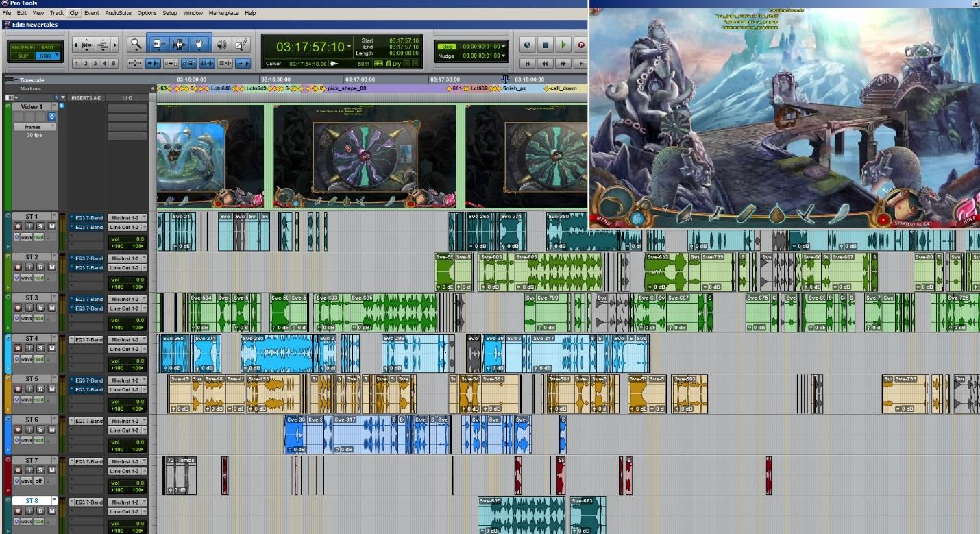This screenshot has height=534, width=980.
Task: Click the Rewind transport button
Action: point(546,63)
